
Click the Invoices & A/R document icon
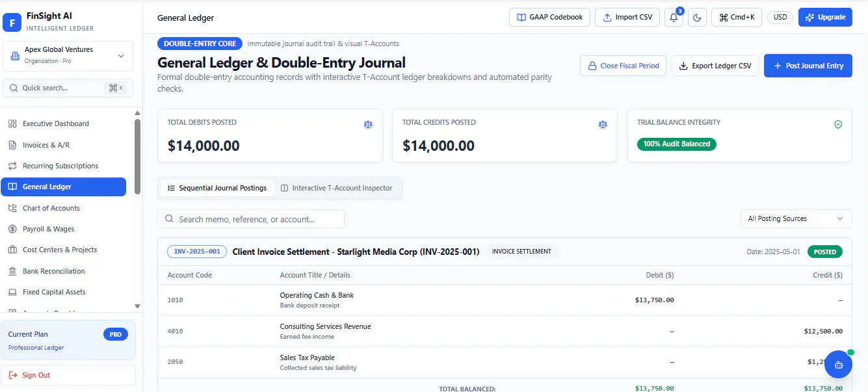pos(12,145)
